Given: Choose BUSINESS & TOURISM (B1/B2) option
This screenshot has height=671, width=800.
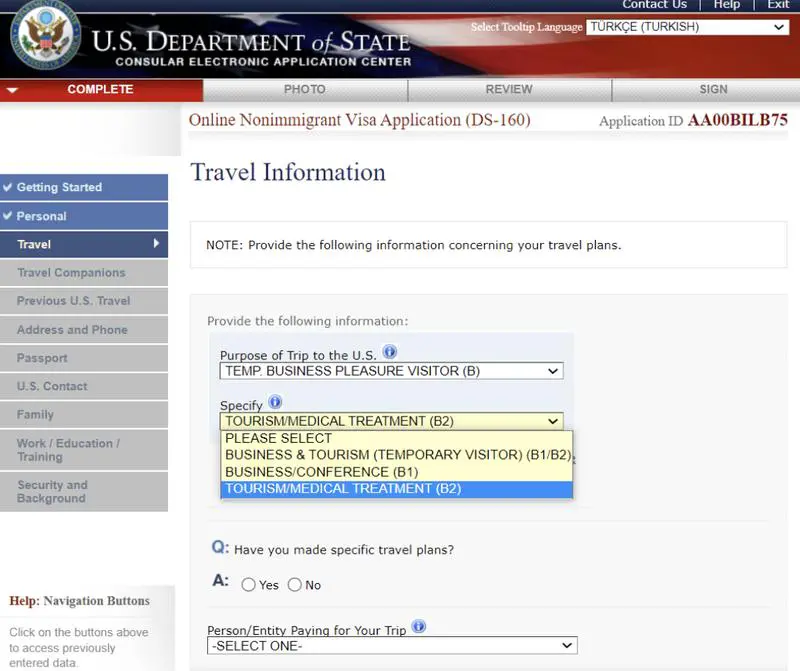Looking at the screenshot, I should coord(396,455).
